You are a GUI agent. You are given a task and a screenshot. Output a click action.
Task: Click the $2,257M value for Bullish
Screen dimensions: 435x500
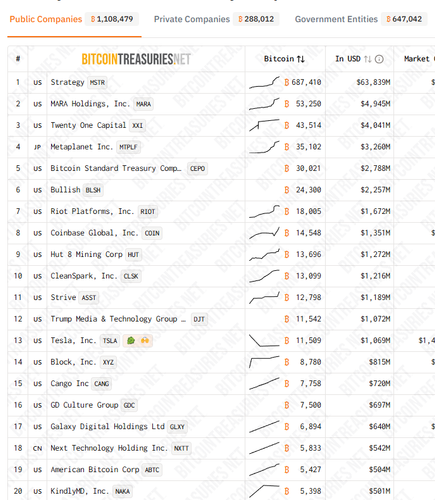click(375, 190)
